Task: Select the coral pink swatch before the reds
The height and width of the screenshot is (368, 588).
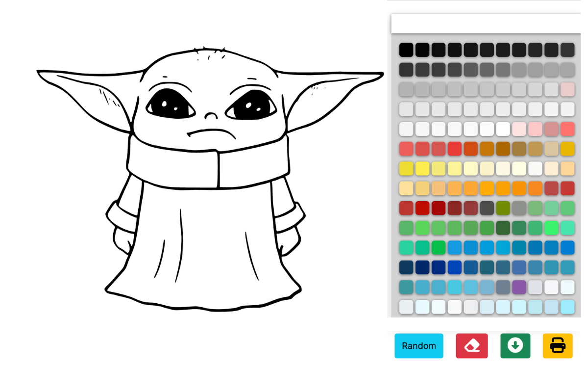Action: pyautogui.click(x=567, y=129)
